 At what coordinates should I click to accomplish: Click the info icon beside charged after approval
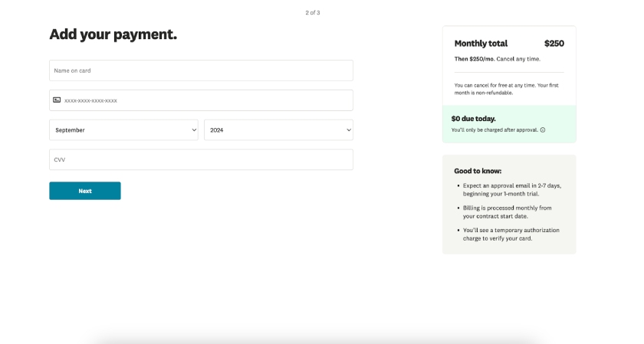543,129
